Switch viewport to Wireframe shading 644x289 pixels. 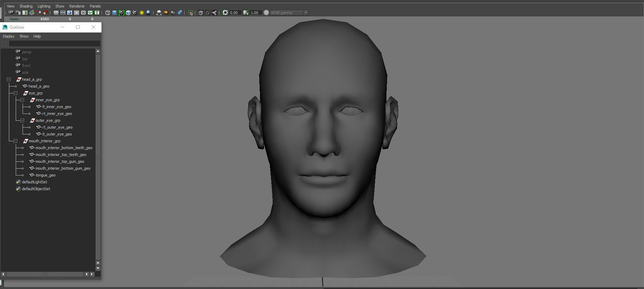point(108,13)
